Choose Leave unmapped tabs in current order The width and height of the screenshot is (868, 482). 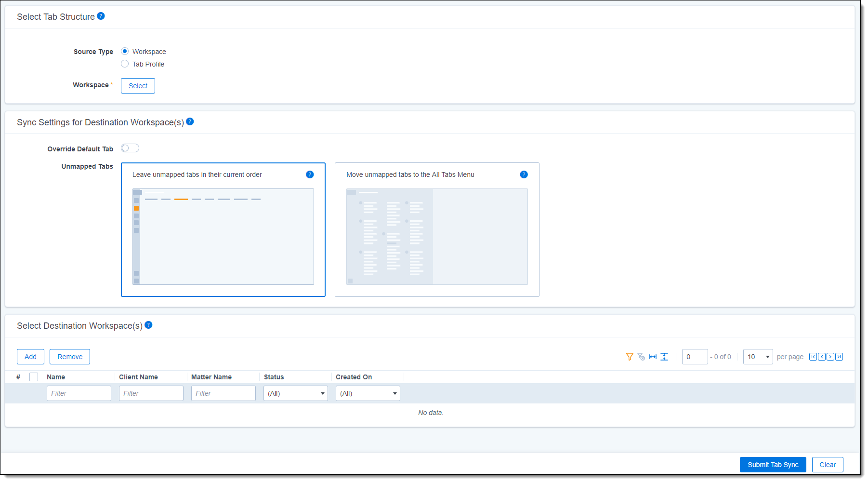point(223,229)
